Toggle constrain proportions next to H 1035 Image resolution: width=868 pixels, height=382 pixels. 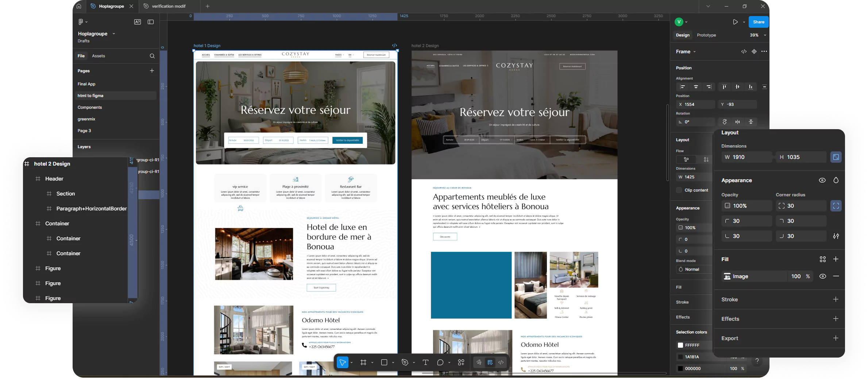[x=836, y=157]
